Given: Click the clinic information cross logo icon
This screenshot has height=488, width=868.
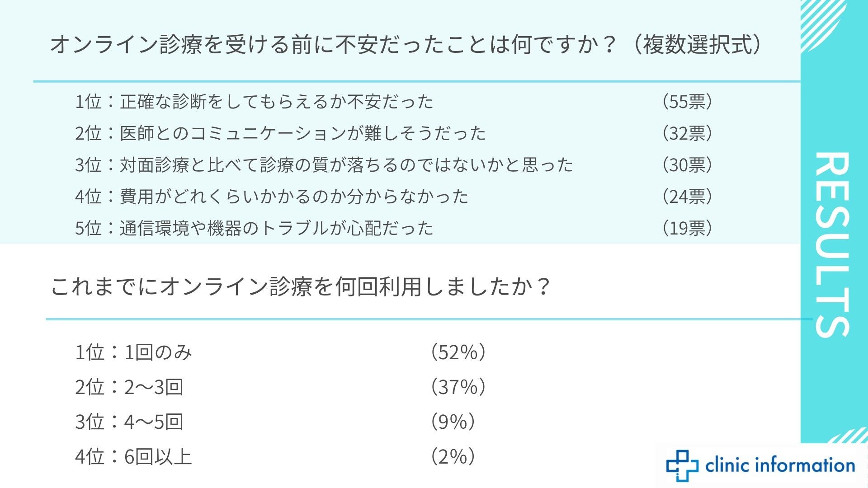Looking at the screenshot, I should pos(683,465).
